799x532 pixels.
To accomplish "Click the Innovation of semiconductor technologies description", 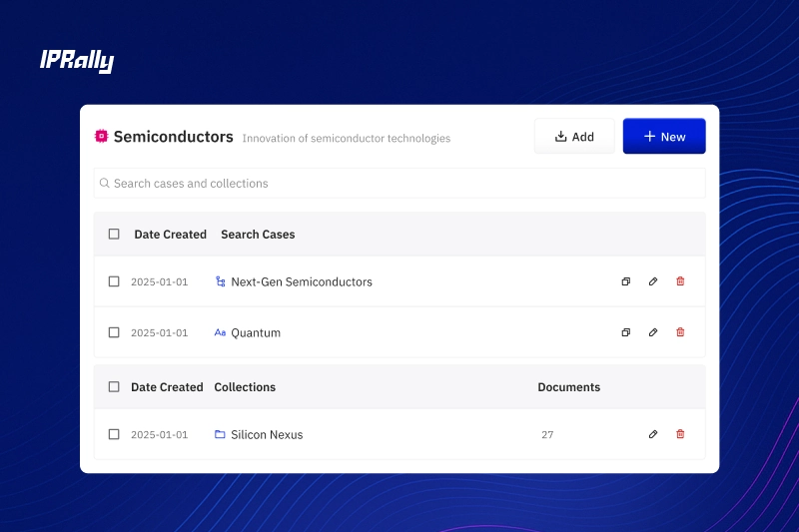I will pyautogui.click(x=347, y=138).
